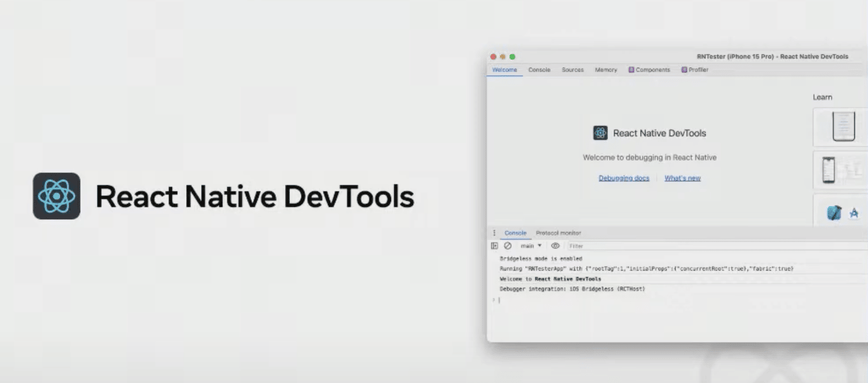Select the Console tab in the bottom drawer
The image size is (868, 383).
(515, 233)
